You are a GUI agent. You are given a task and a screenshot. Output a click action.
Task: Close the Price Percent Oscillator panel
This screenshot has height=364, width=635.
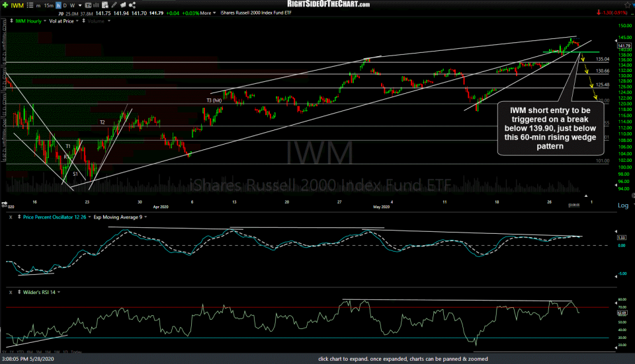click(x=11, y=217)
